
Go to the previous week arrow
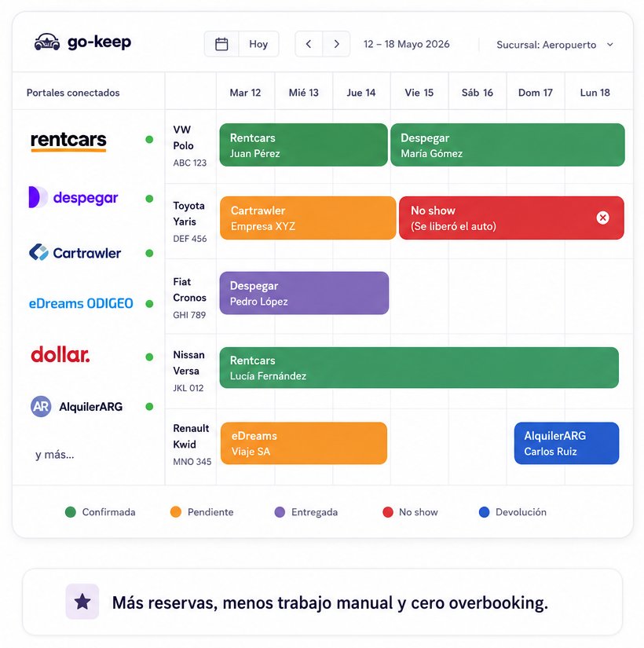(x=309, y=44)
